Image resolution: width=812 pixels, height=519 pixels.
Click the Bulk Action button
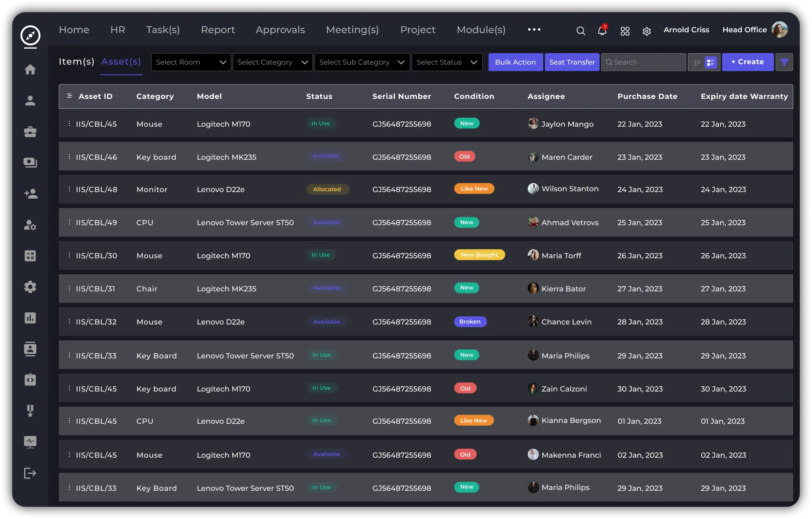click(x=515, y=62)
